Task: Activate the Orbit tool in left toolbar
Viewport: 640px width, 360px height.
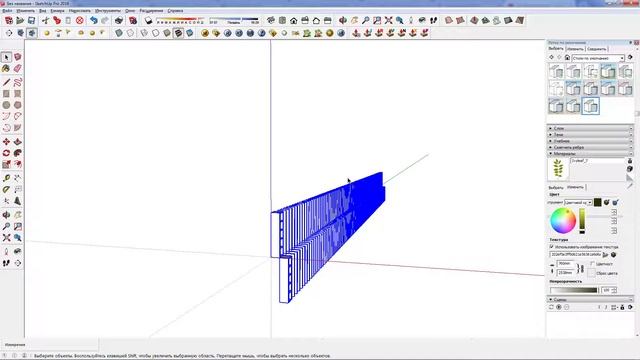Action: [x=6, y=215]
